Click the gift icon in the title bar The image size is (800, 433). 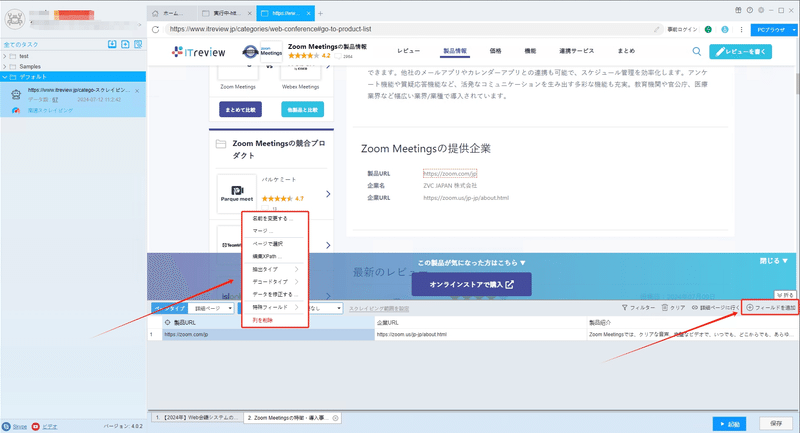(x=738, y=10)
